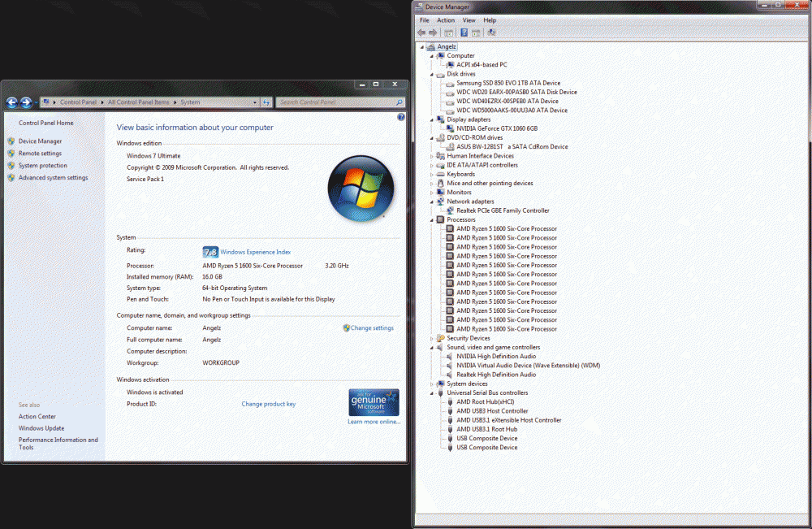Select Samsung SSD 850 EVO disk drive
This screenshot has height=529, width=812.
click(x=508, y=83)
